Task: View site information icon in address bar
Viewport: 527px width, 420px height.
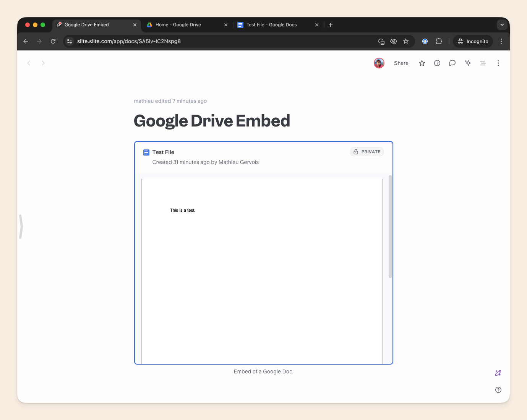Action: pyautogui.click(x=70, y=41)
